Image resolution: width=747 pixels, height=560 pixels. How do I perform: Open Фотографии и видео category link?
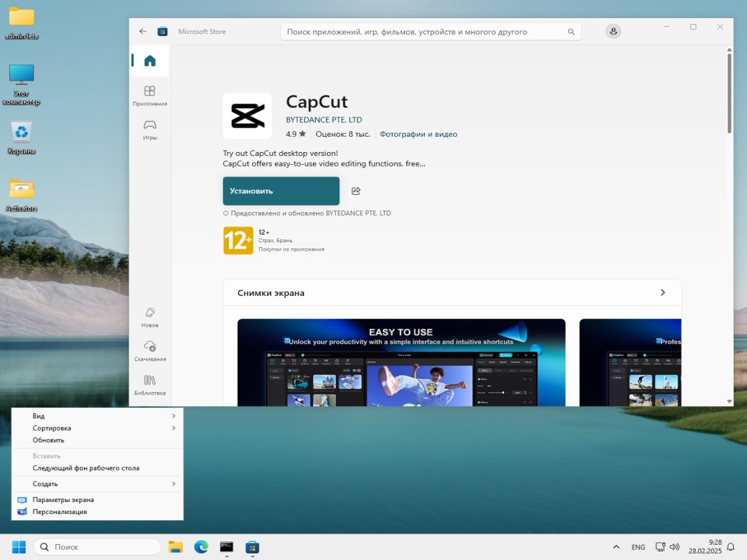pos(418,134)
